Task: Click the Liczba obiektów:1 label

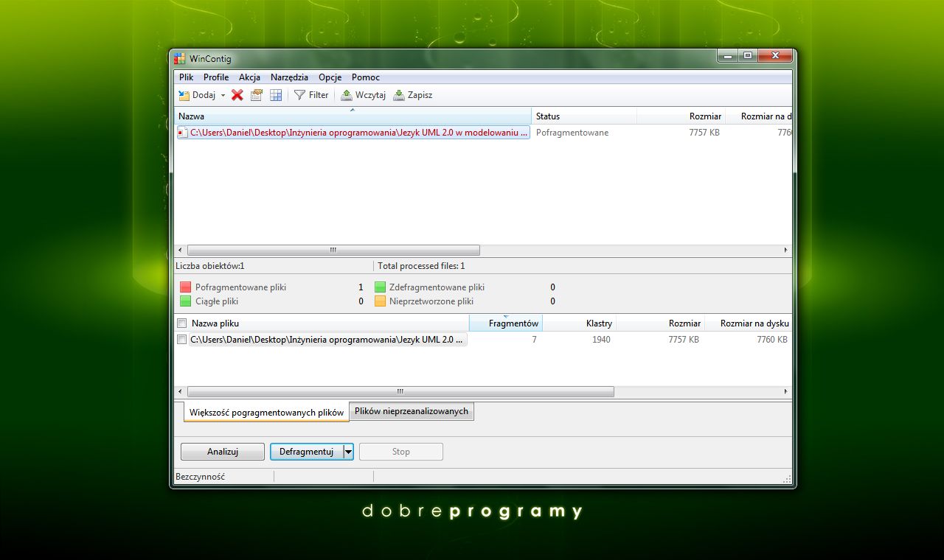Action: [210, 266]
